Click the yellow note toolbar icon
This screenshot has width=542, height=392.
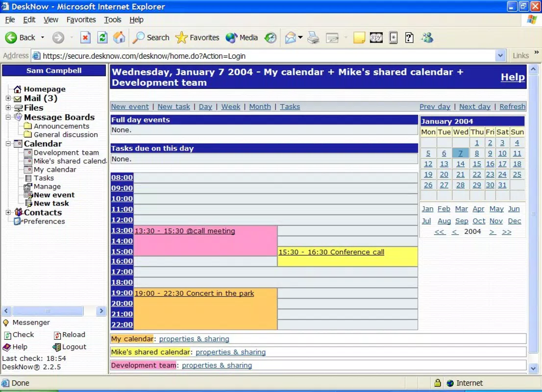coord(359,37)
